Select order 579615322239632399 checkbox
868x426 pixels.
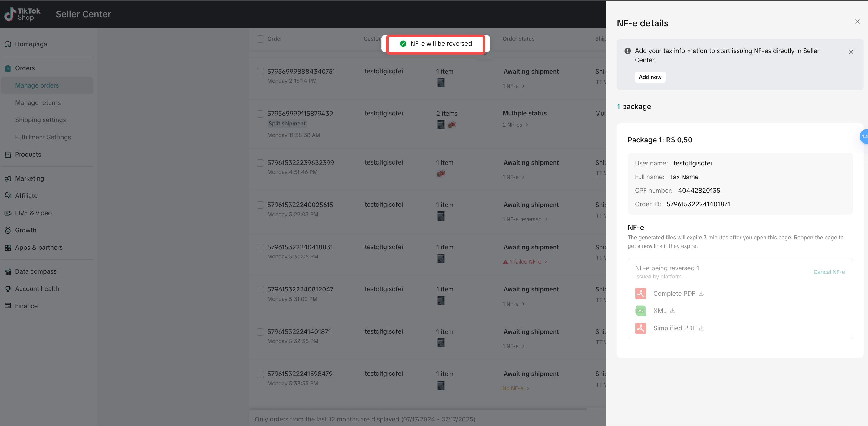(x=260, y=163)
